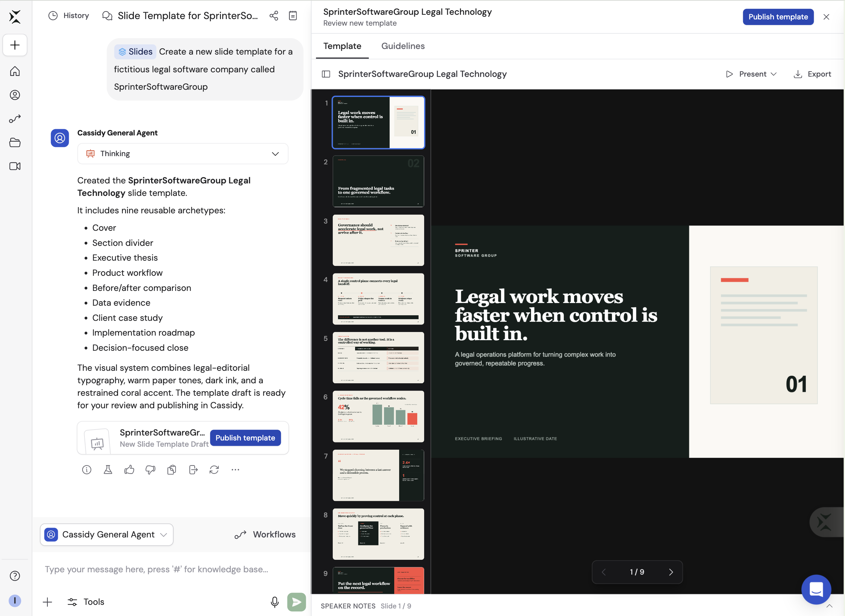This screenshot has height=616, width=845.
Task: Select slide 2 section divider thumbnail
Action: [378, 181]
